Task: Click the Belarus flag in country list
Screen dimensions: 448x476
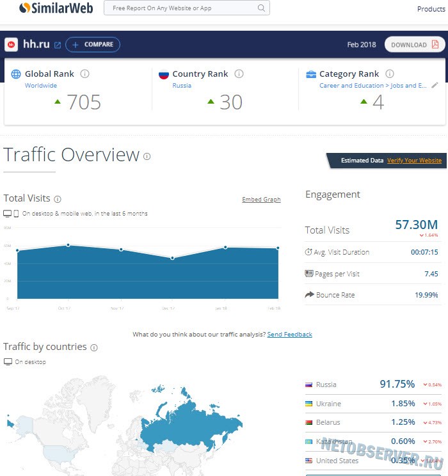Action: point(308,422)
